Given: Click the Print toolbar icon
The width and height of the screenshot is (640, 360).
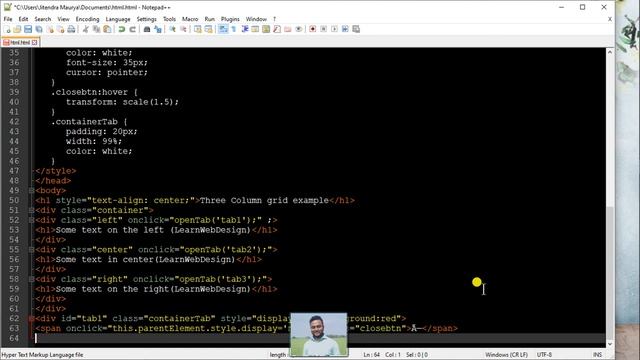Looking at the screenshot, I should pos(71,29).
